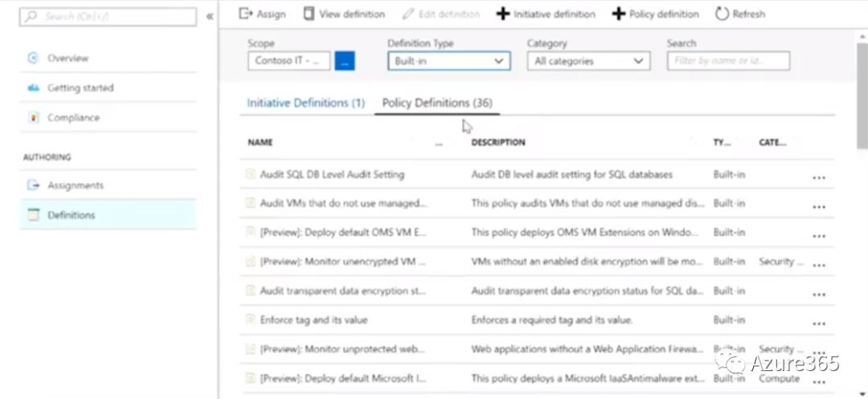Click the filter by name search field
Viewport: 868px width, 399px height.
point(728,61)
